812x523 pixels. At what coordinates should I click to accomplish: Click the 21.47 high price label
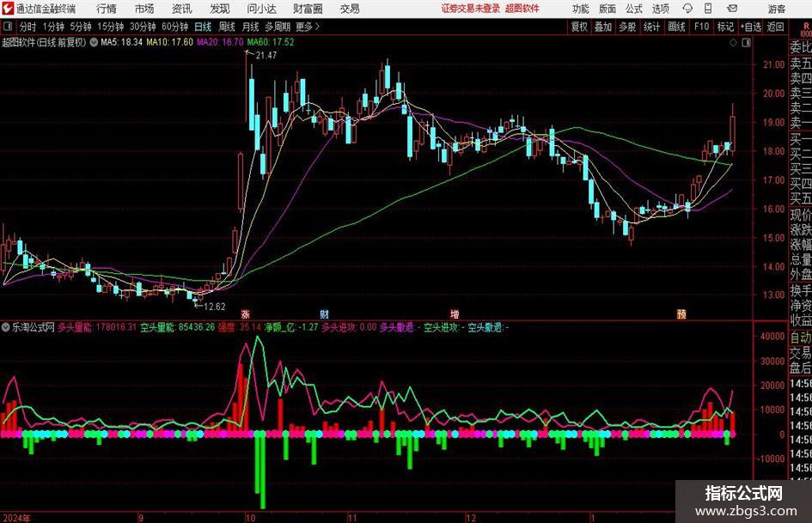click(266, 56)
